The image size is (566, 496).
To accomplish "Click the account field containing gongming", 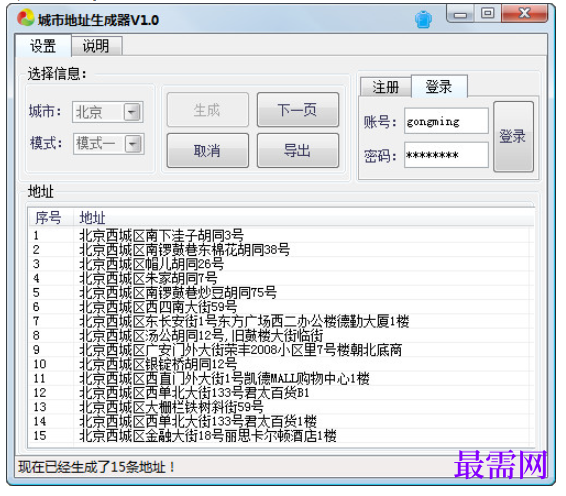I will click(446, 121).
